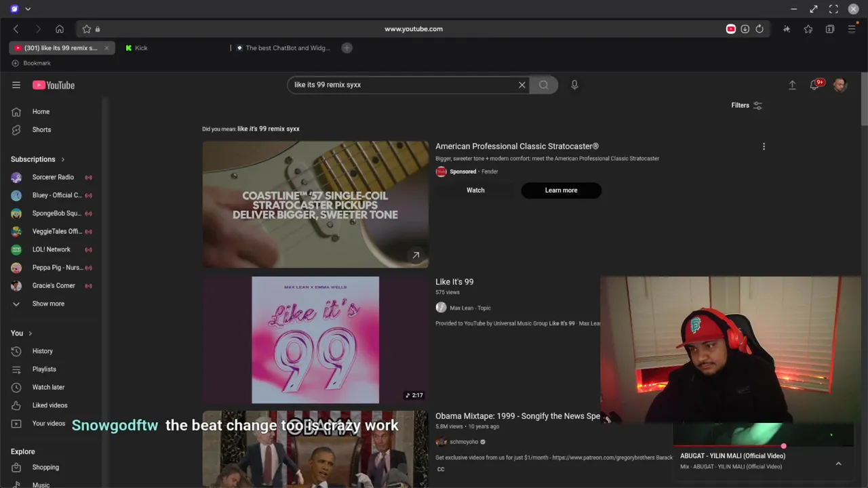Bookmark the page with the star icon

[87, 29]
